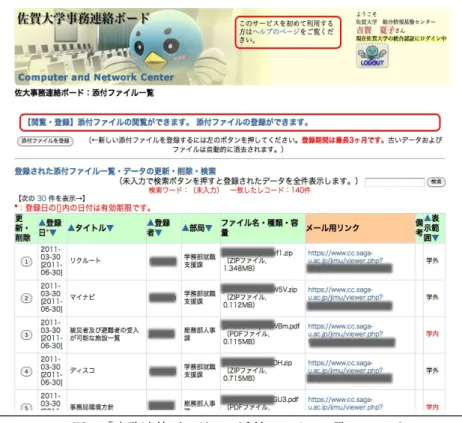Click the 被災者及び避難者の受入が可能な施設一覧 title
The height and width of the screenshot is (423, 462).
pos(104,334)
